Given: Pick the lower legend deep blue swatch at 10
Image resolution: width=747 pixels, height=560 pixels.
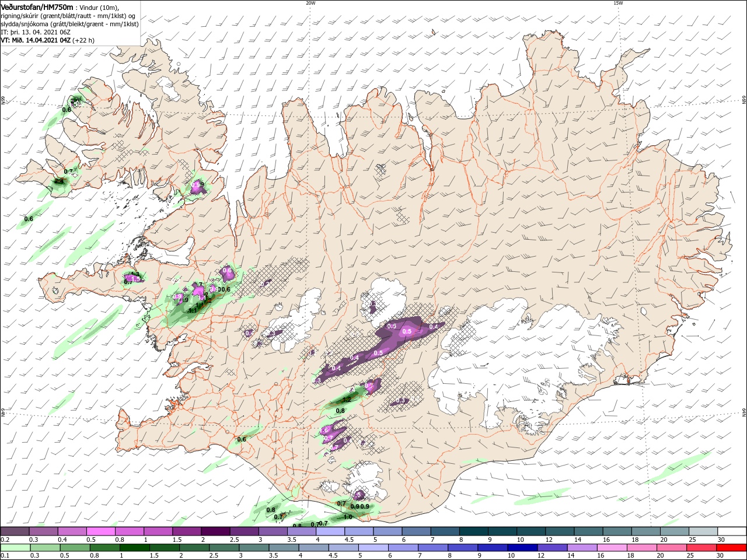Looking at the screenshot, I should tap(522, 548).
